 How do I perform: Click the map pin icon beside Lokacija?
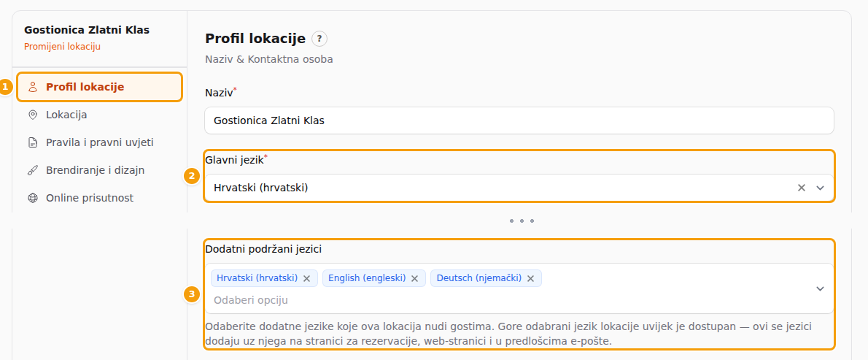[x=33, y=115]
